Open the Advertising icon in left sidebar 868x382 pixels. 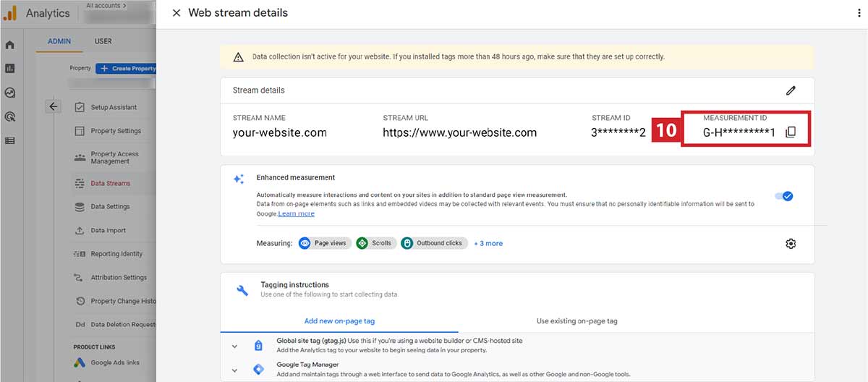coord(9,116)
